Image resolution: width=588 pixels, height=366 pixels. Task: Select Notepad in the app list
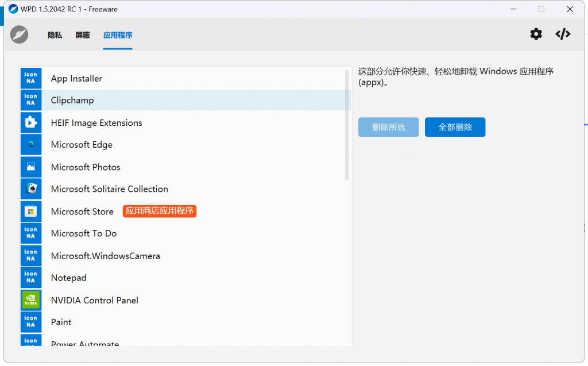coord(185,278)
